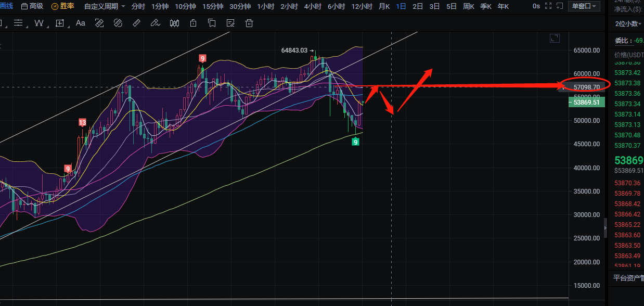Select the W wave pattern tool

40,23
